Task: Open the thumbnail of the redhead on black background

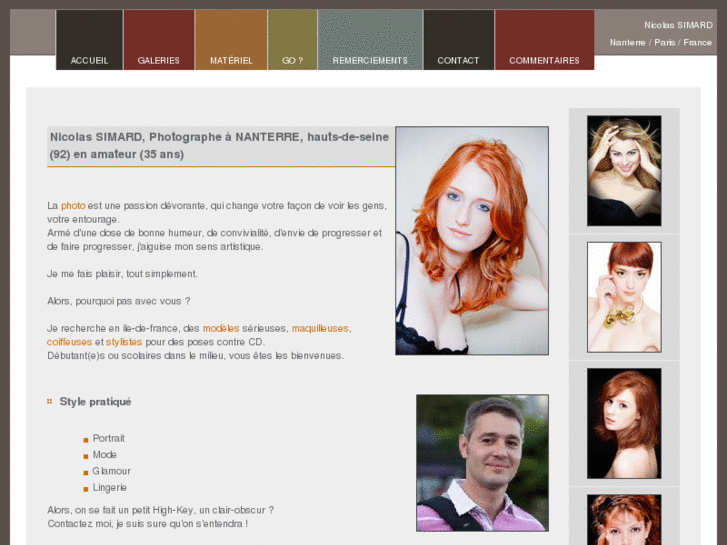Action: coord(624,423)
